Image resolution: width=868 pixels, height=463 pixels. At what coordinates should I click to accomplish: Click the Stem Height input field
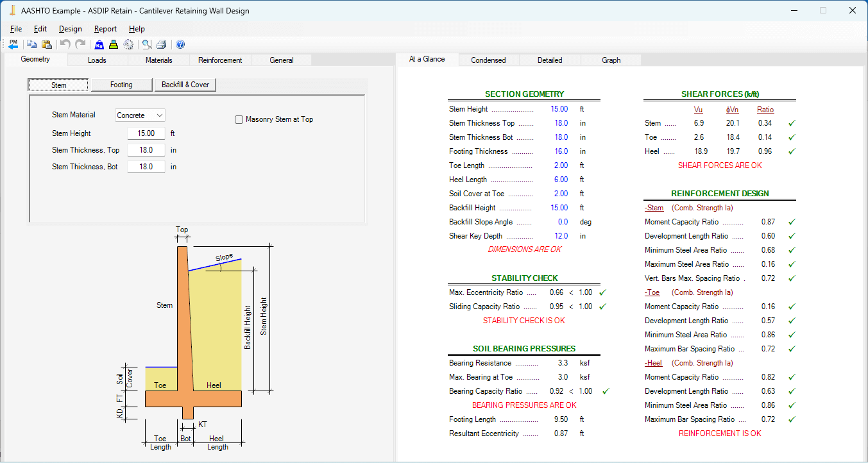click(x=146, y=133)
